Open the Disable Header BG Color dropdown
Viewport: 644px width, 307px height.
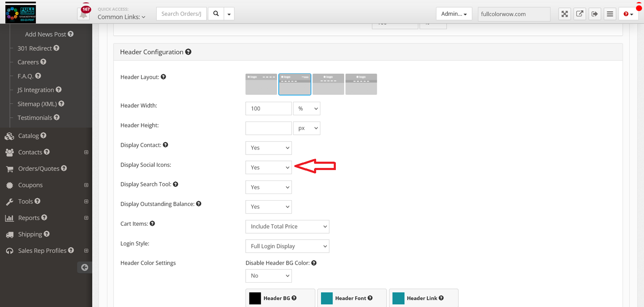268,276
